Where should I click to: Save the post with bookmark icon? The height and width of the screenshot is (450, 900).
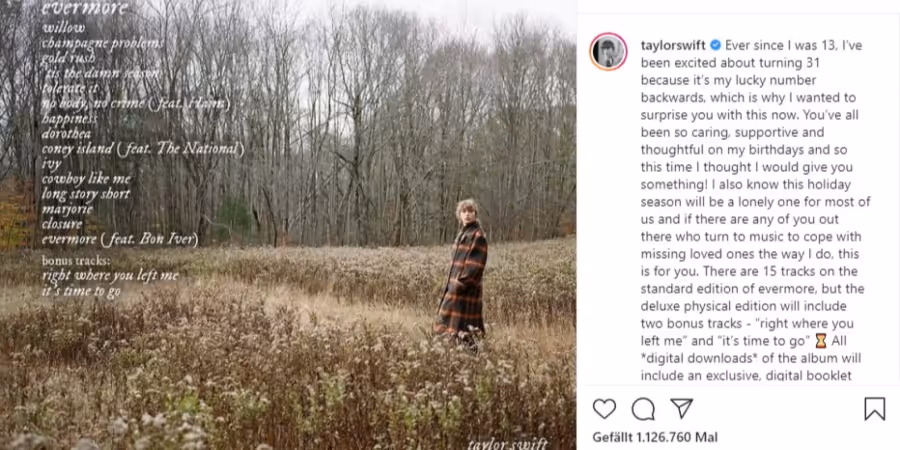874,409
